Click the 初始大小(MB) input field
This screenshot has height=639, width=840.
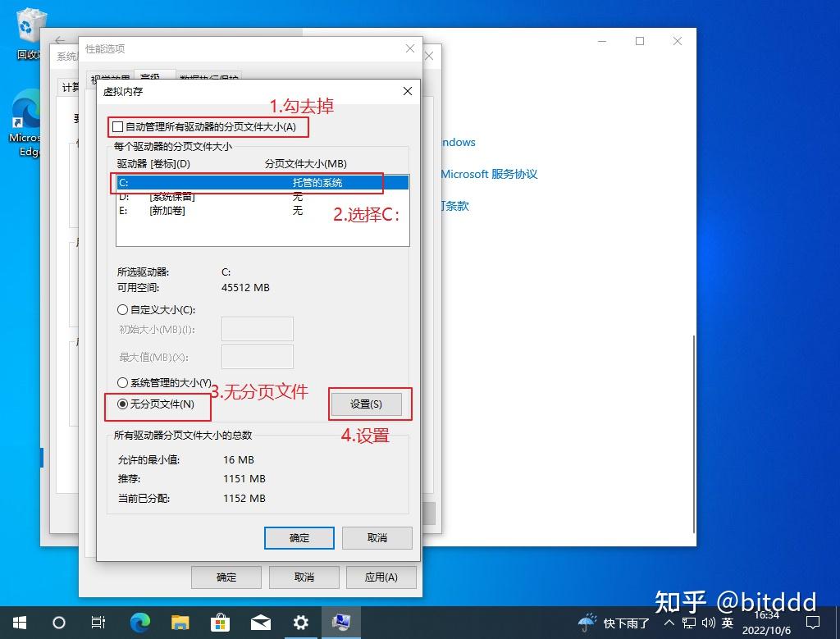[x=257, y=328]
